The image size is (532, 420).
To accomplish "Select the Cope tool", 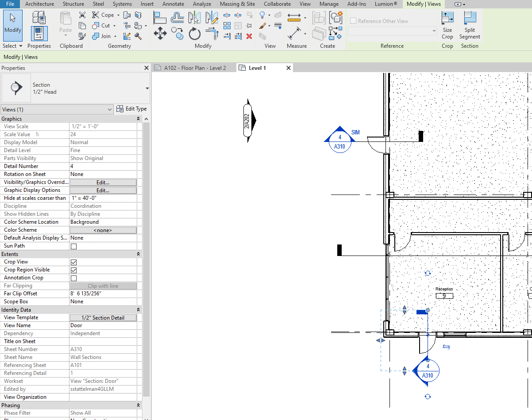I will (x=103, y=15).
